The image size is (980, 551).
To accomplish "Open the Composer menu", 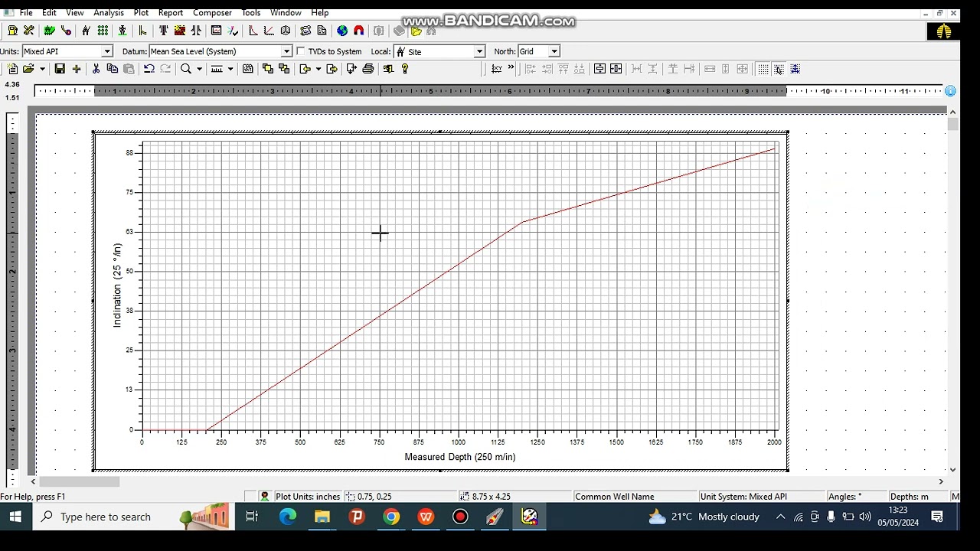I will (212, 12).
